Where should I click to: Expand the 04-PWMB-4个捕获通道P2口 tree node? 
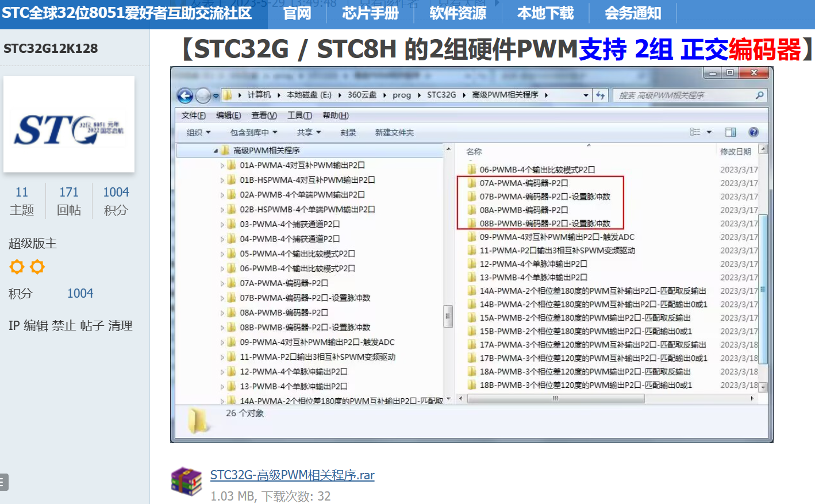click(x=222, y=239)
